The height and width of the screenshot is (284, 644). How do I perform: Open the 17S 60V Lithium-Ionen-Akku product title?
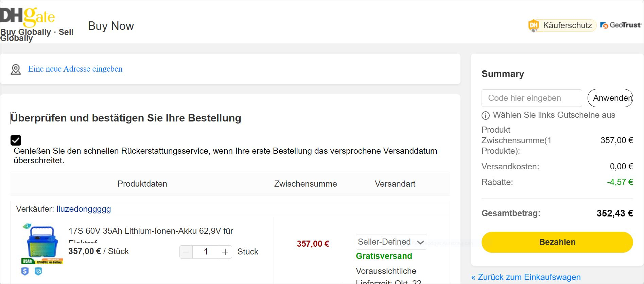(x=151, y=231)
